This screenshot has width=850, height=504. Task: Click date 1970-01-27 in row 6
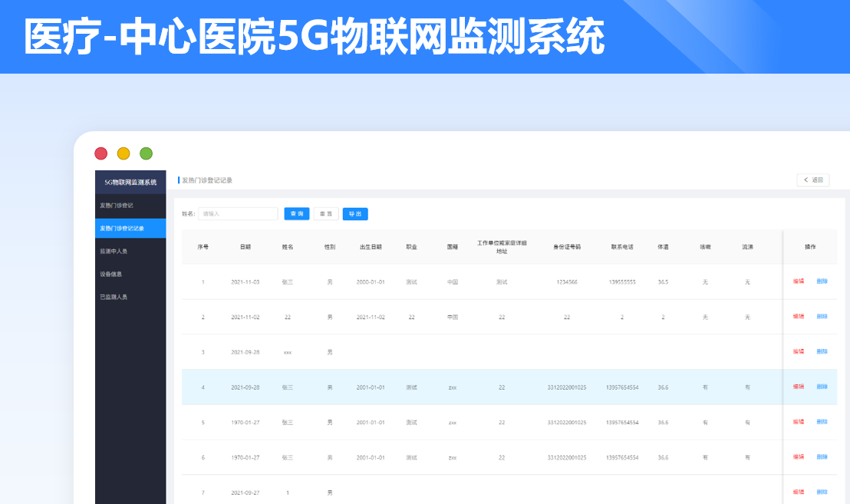[x=245, y=457]
